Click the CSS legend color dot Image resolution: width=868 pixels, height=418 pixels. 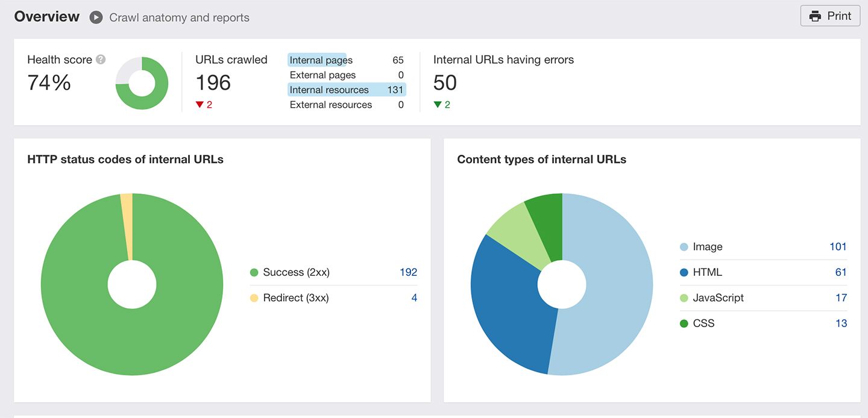(684, 323)
